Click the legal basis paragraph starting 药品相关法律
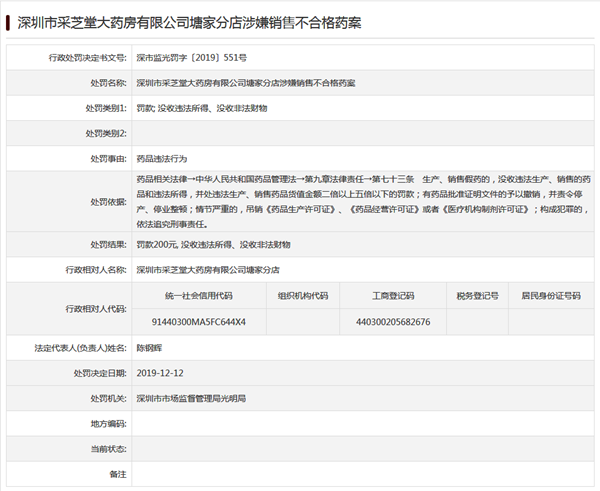The image size is (600, 491). [x=364, y=202]
